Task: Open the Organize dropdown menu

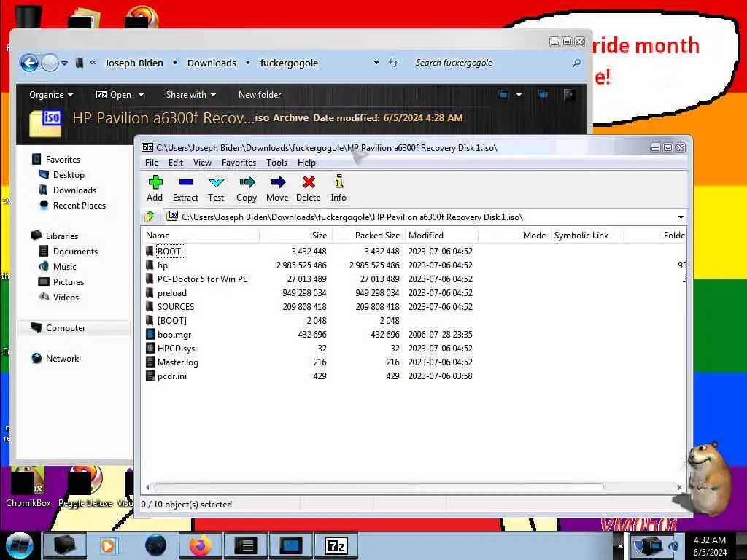Action: click(51, 95)
